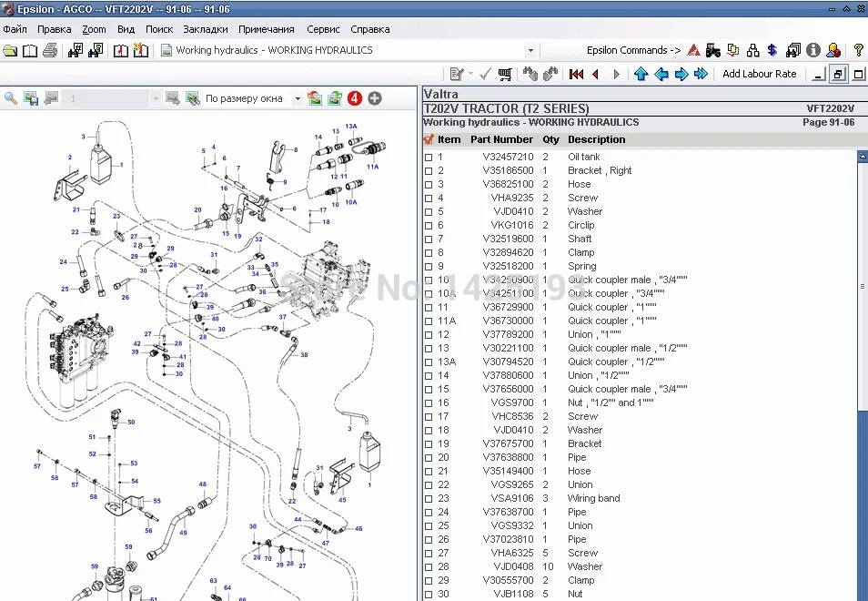This screenshot has height=601, width=868.
Task: Click the blue up arrow icon
Action: [641, 75]
